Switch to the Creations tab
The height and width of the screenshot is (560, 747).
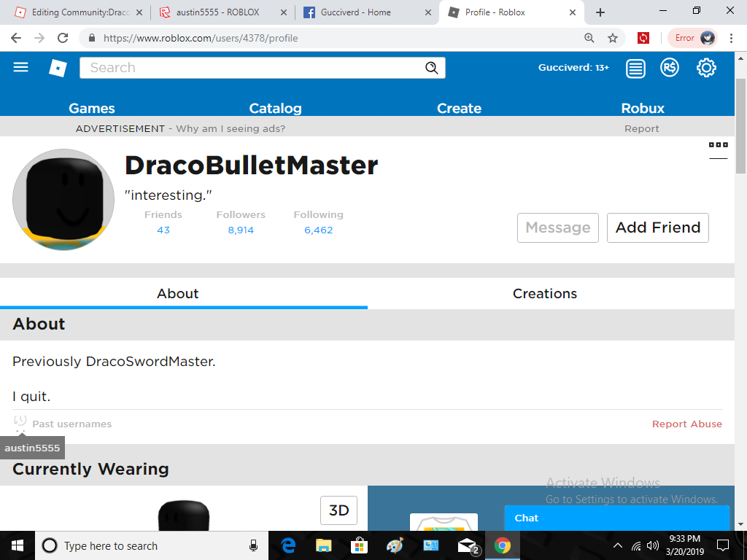pos(544,293)
